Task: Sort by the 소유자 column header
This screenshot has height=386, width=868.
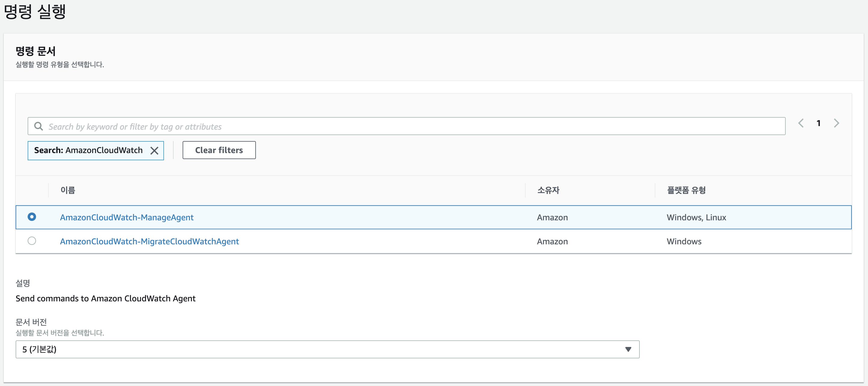Action: point(548,190)
